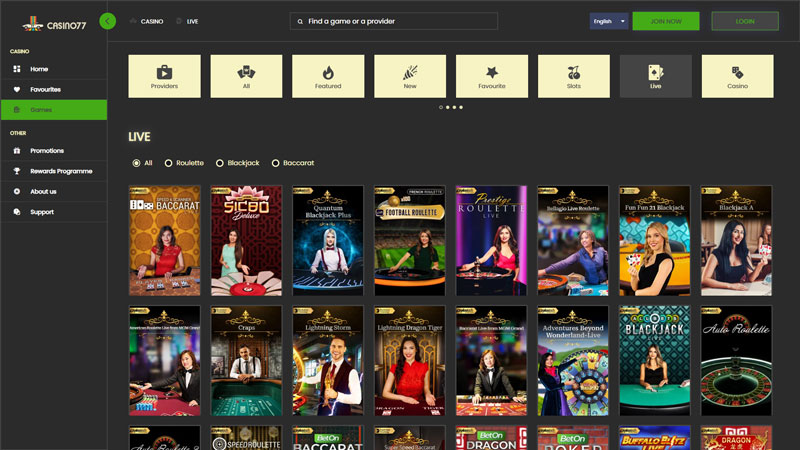Open Lightning Dragon Tiger game
This screenshot has height=450, width=800.
410,361
